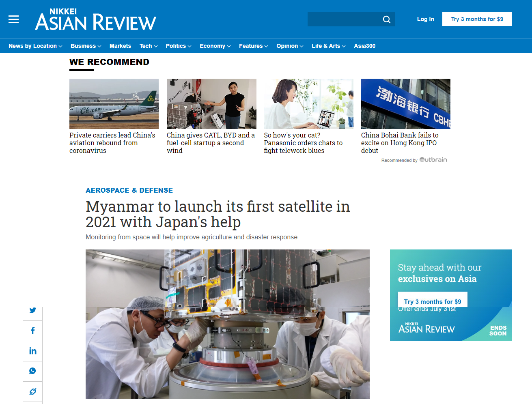532x404 pixels.
Task: Open Private carriers China aviation rebound article
Action: 112,143
